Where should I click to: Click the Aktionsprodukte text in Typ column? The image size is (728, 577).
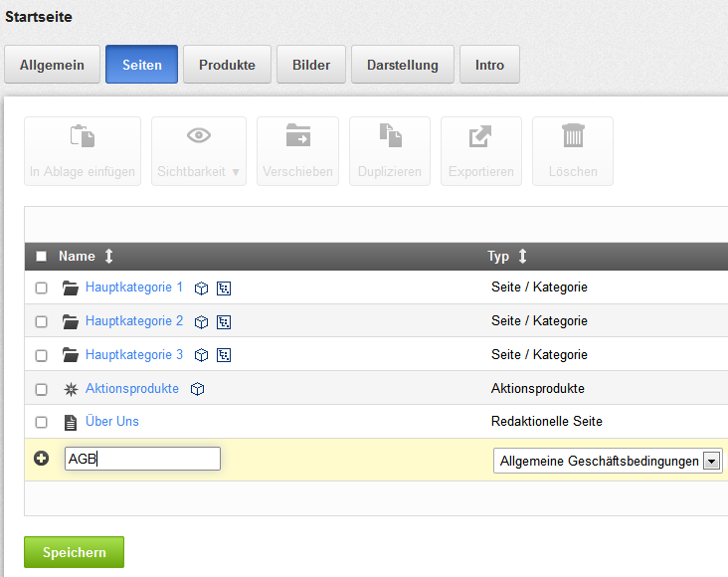tap(538, 388)
